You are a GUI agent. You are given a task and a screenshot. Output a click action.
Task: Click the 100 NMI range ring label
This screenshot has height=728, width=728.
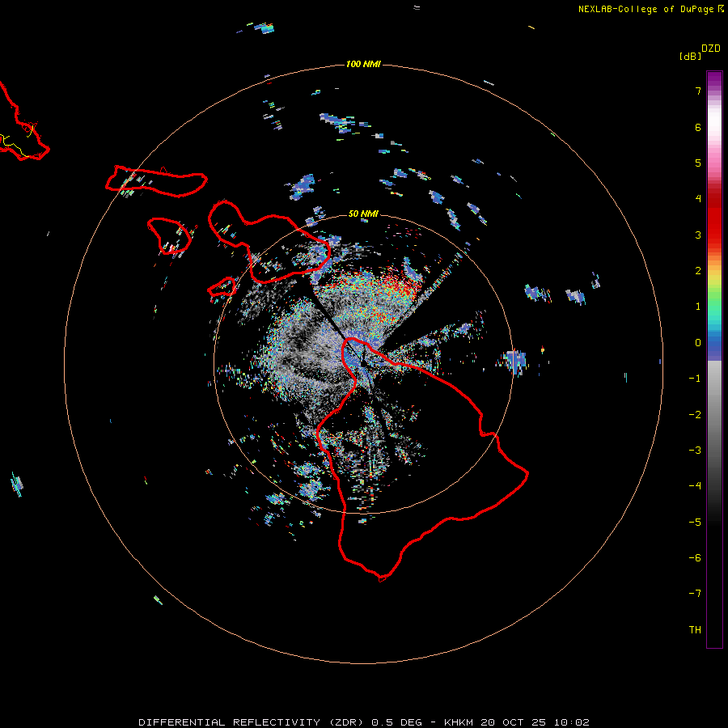pyautogui.click(x=363, y=64)
